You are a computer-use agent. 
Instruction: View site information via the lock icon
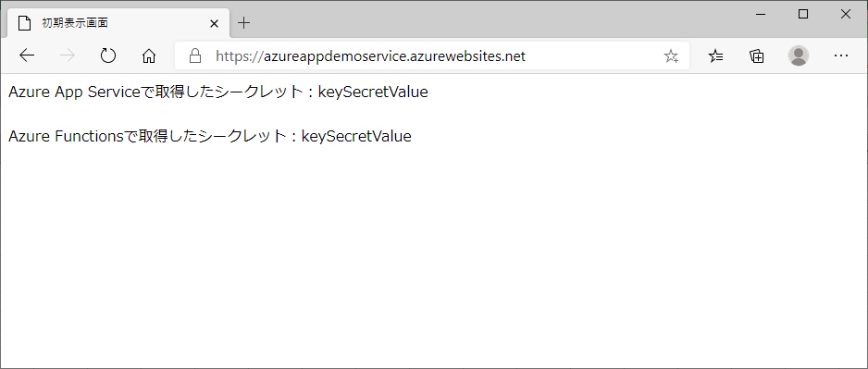tap(194, 55)
